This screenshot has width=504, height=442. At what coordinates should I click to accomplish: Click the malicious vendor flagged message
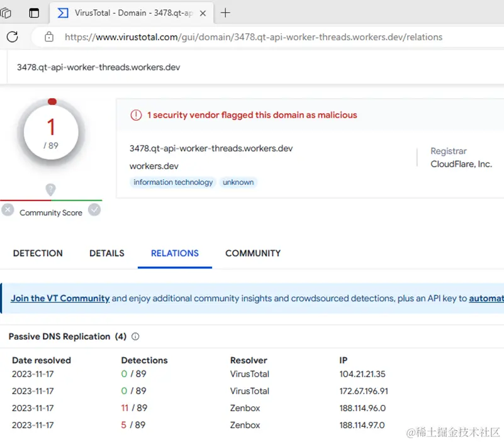(252, 115)
